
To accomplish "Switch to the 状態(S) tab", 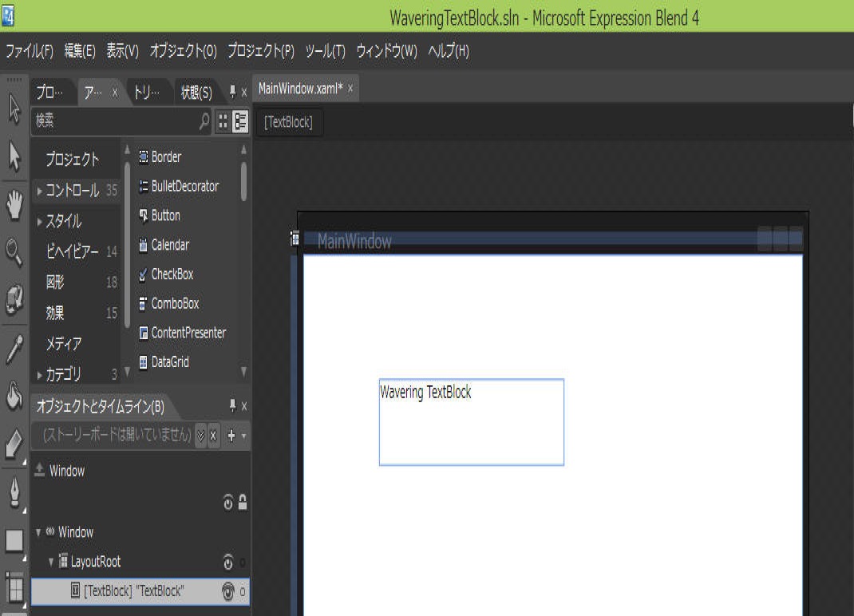I will pos(196,93).
